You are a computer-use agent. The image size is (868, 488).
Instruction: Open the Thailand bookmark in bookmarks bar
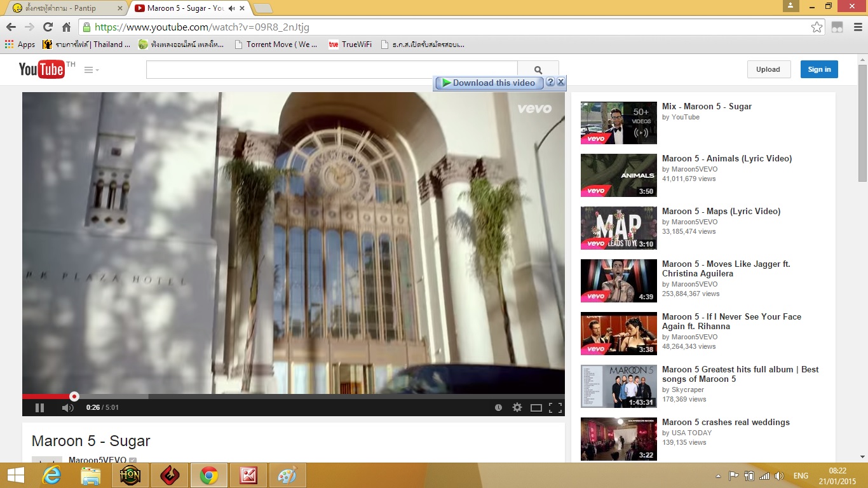point(86,44)
